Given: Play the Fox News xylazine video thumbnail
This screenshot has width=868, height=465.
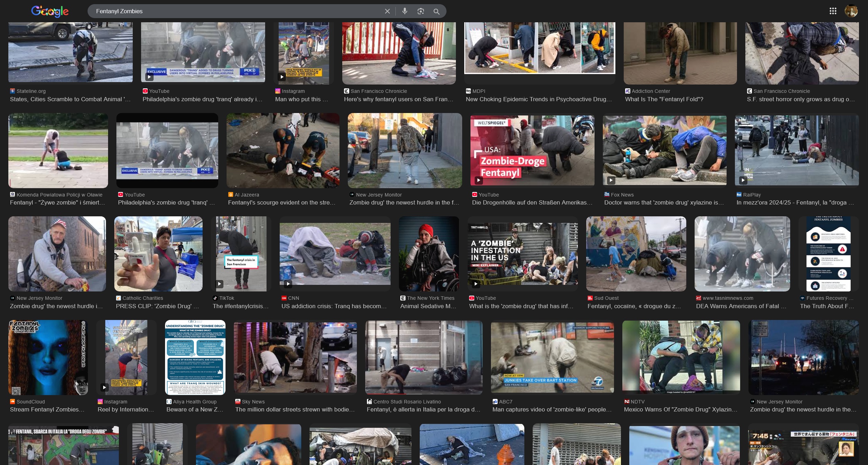Looking at the screenshot, I should point(664,150).
